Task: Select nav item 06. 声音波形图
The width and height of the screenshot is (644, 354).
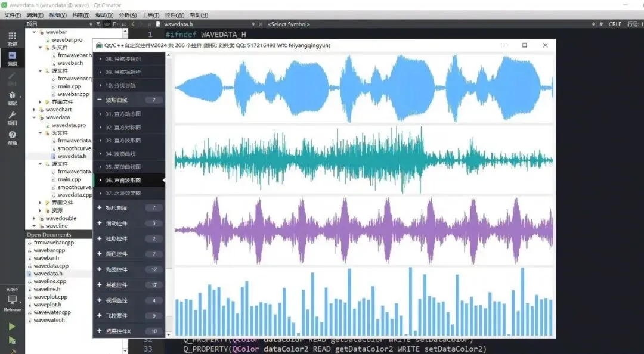Action: pos(129,180)
